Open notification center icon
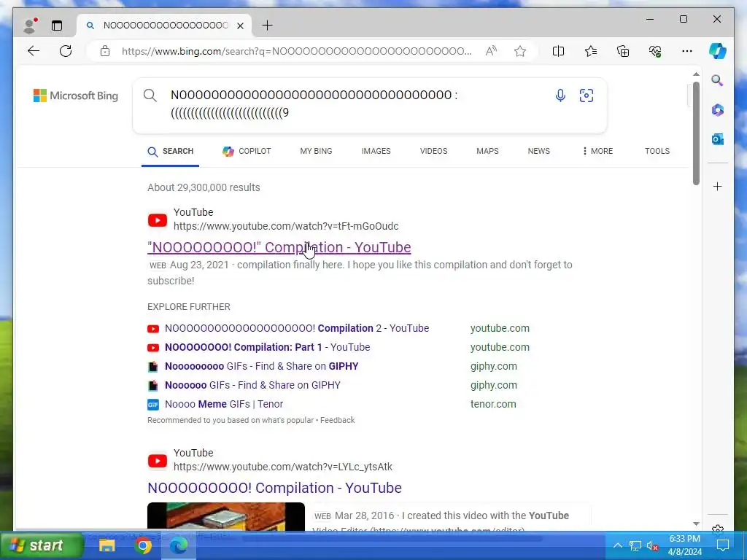 (723, 545)
